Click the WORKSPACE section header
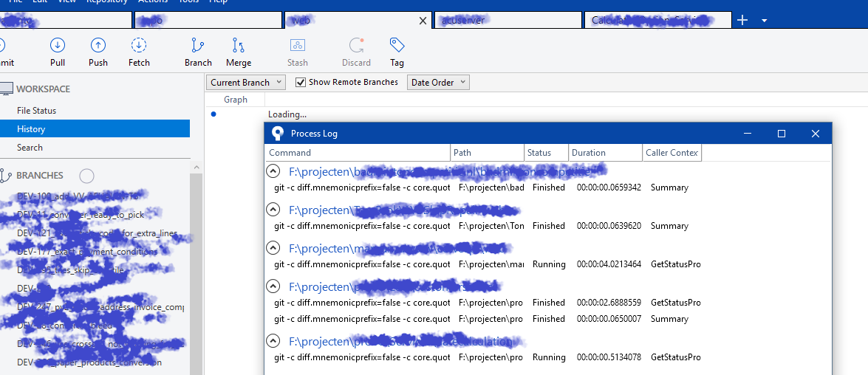 pyautogui.click(x=43, y=89)
